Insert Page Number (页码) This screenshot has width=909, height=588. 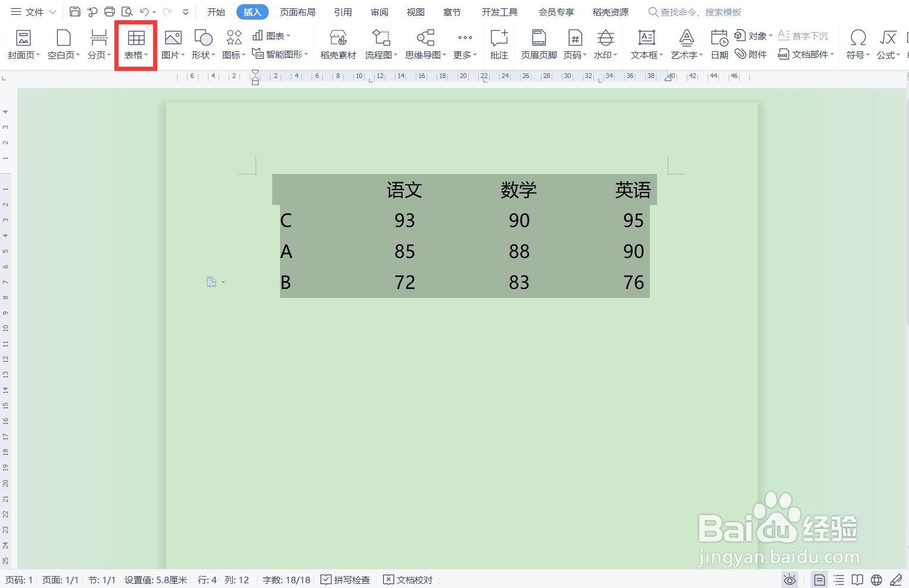tap(575, 45)
